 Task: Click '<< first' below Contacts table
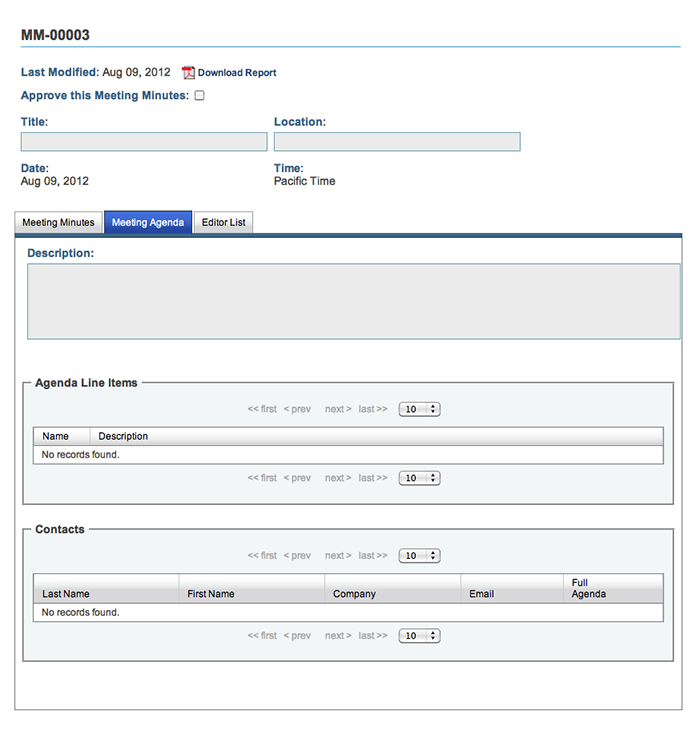click(x=262, y=636)
